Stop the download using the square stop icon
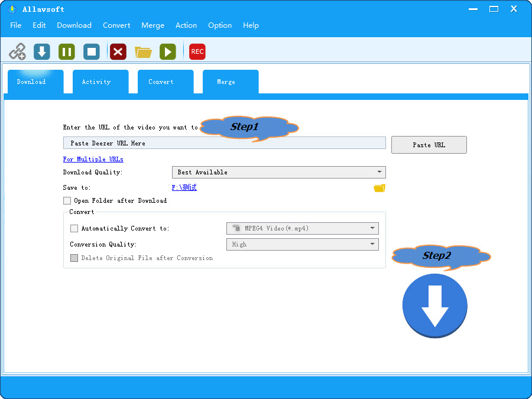This screenshot has height=399, width=532. pyautogui.click(x=92, y=51)
